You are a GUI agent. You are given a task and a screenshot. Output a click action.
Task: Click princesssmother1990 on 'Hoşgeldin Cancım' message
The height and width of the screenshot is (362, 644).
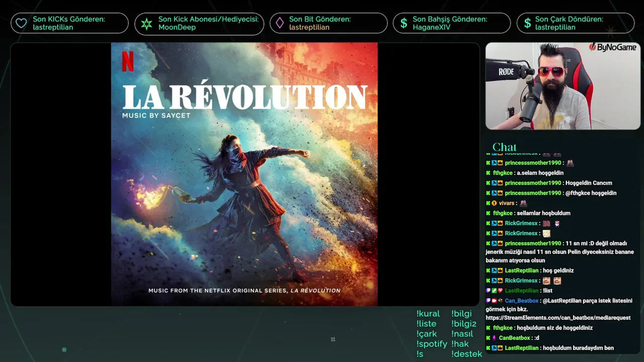533,183
